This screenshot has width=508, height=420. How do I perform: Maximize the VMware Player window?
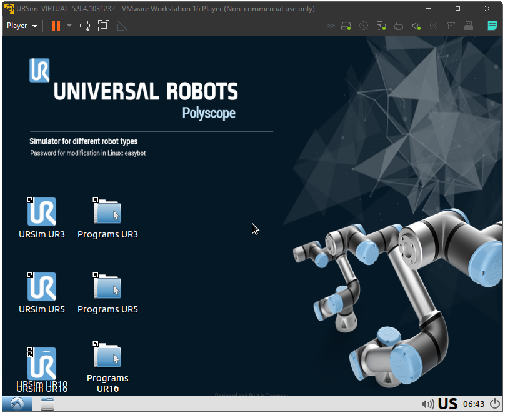457,8
